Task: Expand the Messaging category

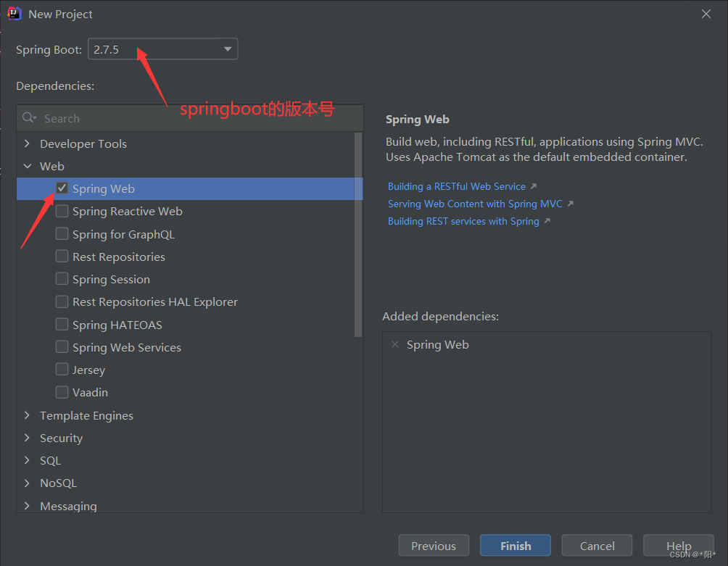Action: coord(27,506)
